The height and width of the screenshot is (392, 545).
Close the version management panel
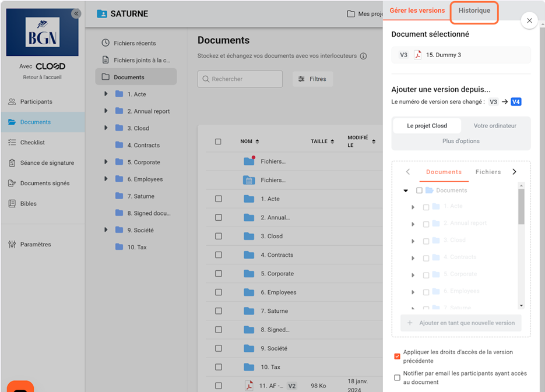coord(529,21)
